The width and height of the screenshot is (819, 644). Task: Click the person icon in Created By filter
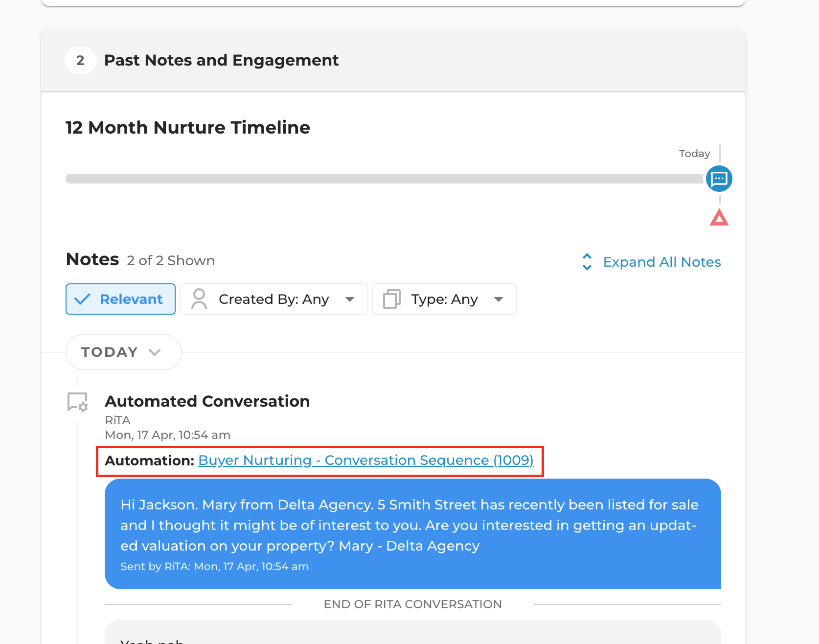point(199,299)
